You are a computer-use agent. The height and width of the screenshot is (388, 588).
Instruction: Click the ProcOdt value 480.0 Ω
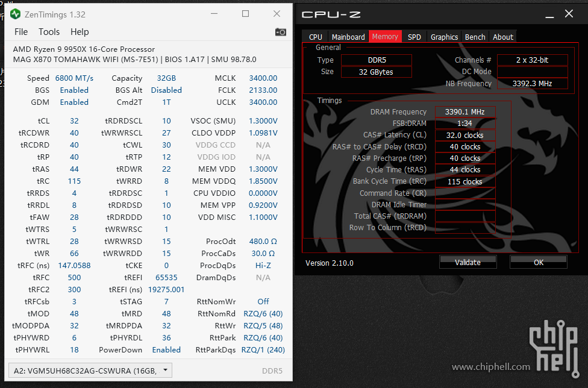pos(263,242)
